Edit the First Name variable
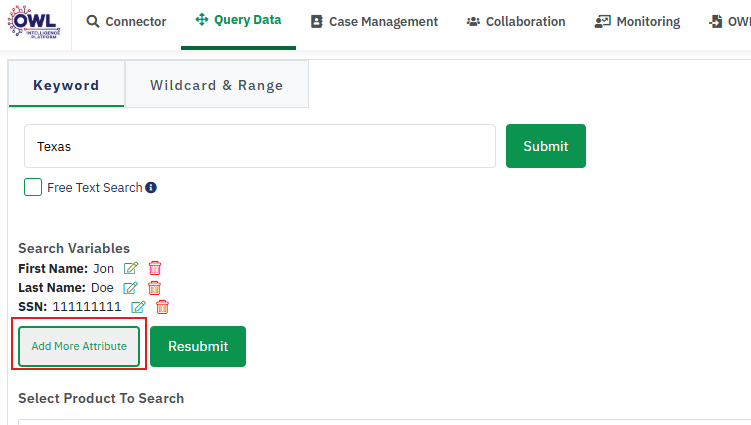The width and height of the screenshot is (751, 425). pyautogui.click(x=131, y=268)
